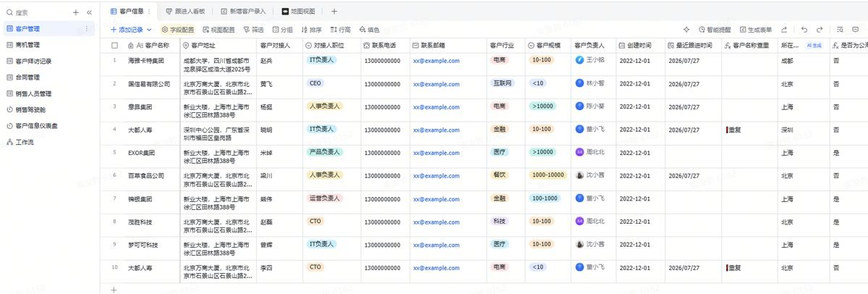Open the 填色 fill color option
Screen dimensions: 868x294
pyautogui.click(x=368, y=30)
